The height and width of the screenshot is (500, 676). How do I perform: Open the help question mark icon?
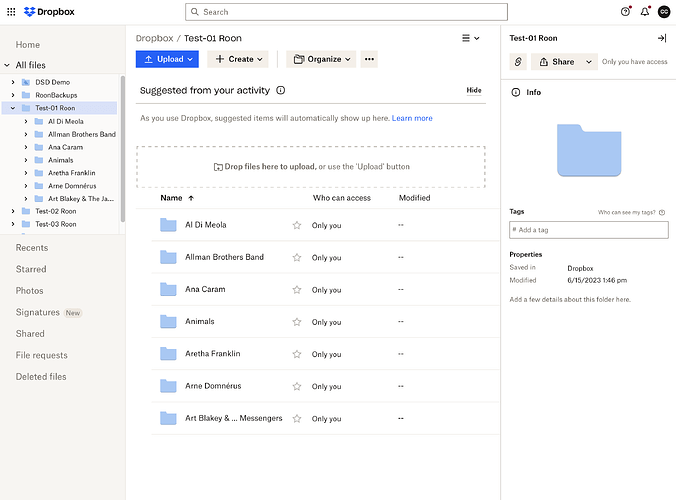pos(626,12)
